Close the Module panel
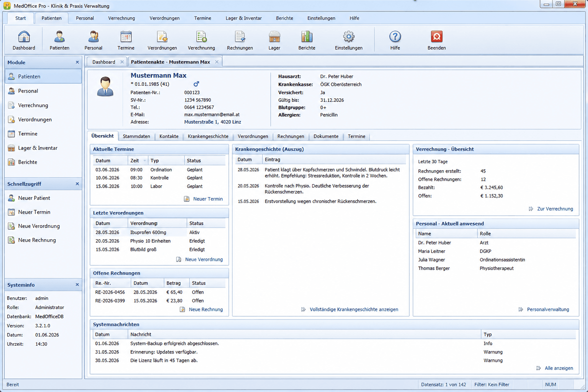 pyautogui.click(x=77, y=62)
